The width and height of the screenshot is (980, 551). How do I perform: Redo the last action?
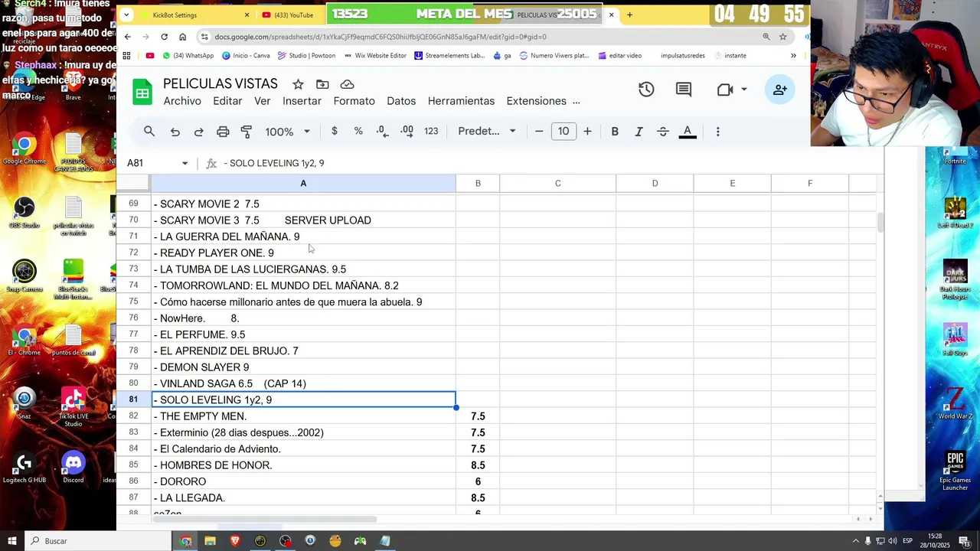point(198,132)
